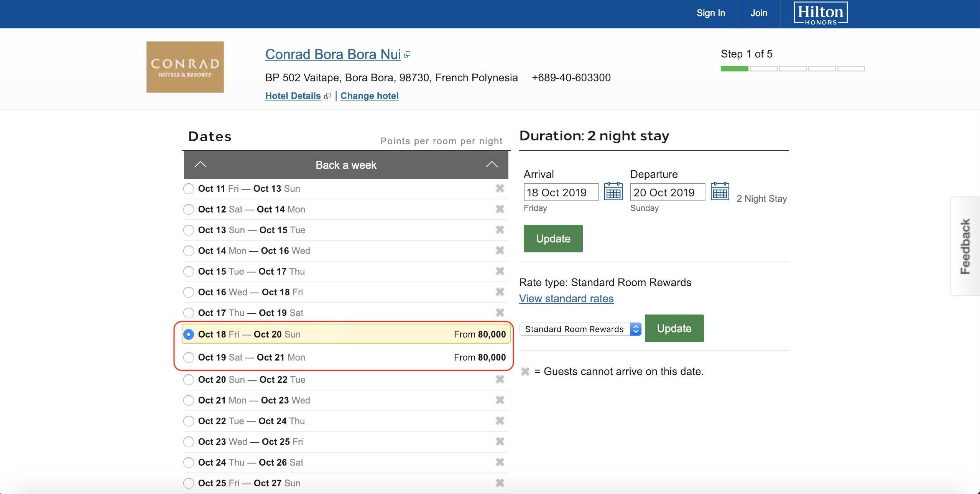
Task: Click unavailable X icon for Oct 22 Tue row
Action: [x=500, y=421]
